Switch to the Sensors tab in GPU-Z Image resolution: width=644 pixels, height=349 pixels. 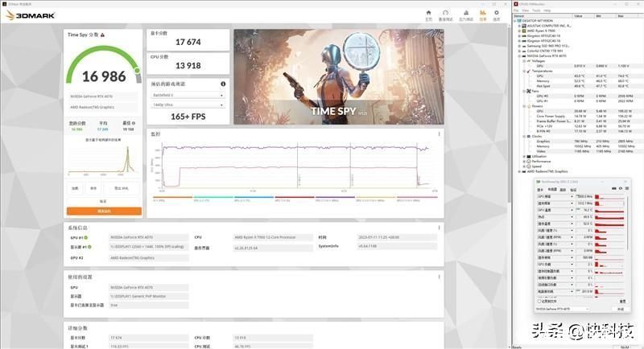point(552,190)
